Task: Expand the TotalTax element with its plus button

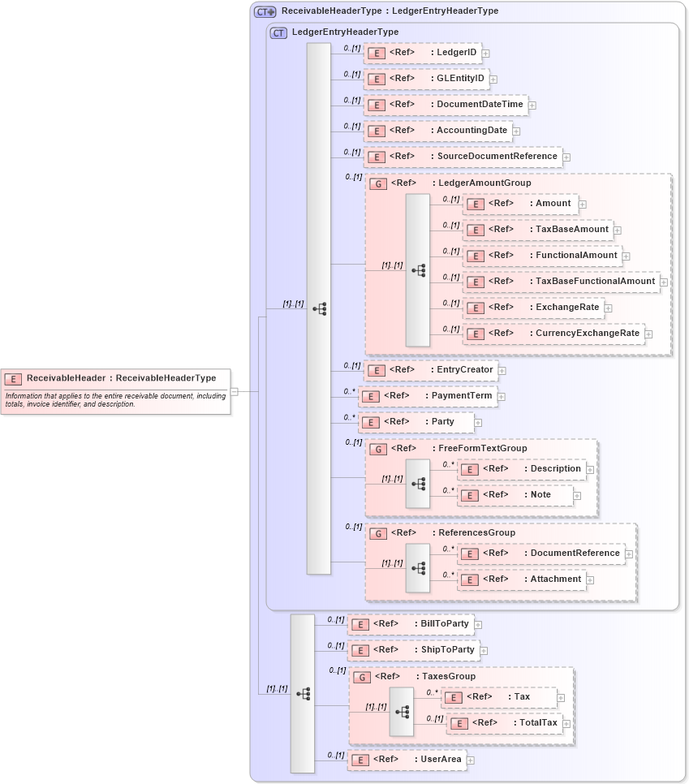Action: tap(568, 722)
